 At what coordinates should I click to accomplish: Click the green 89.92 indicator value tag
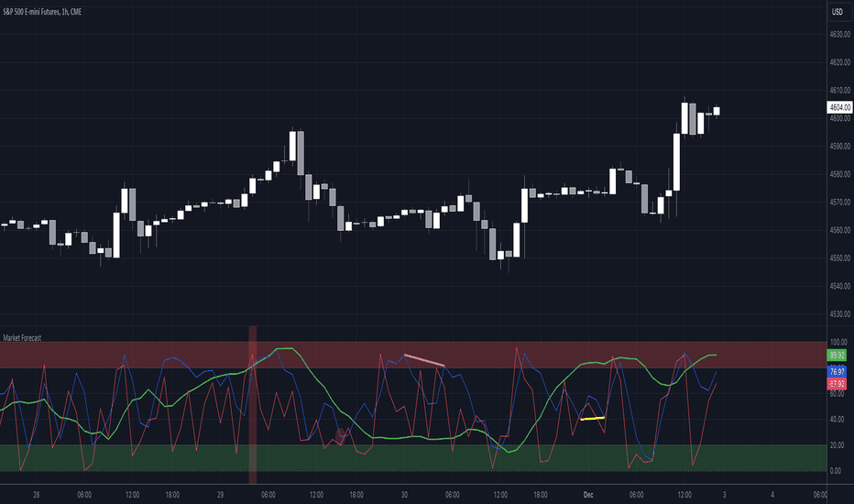point(837,356)
